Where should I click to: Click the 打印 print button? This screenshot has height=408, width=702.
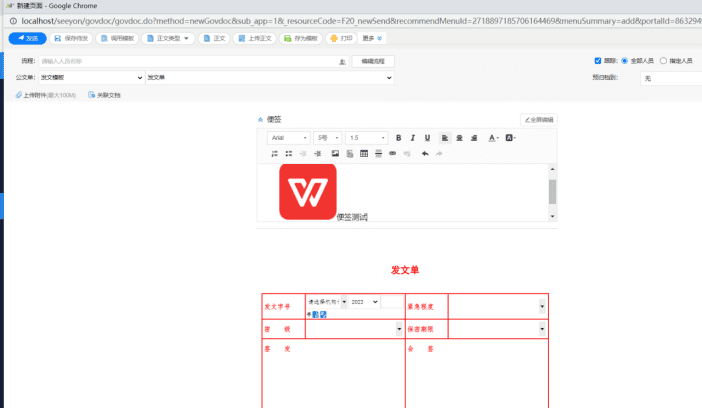(x=342, y=39)
